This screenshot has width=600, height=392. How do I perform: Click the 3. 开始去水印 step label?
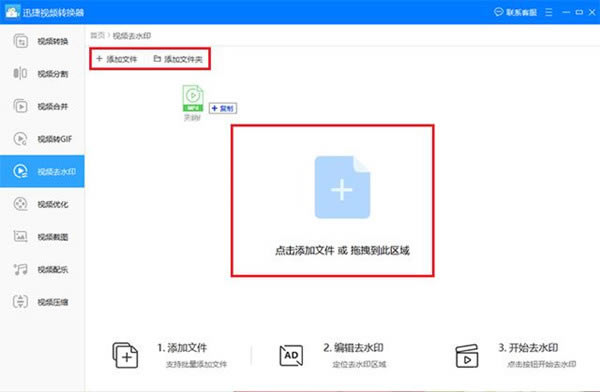(528, 348)
